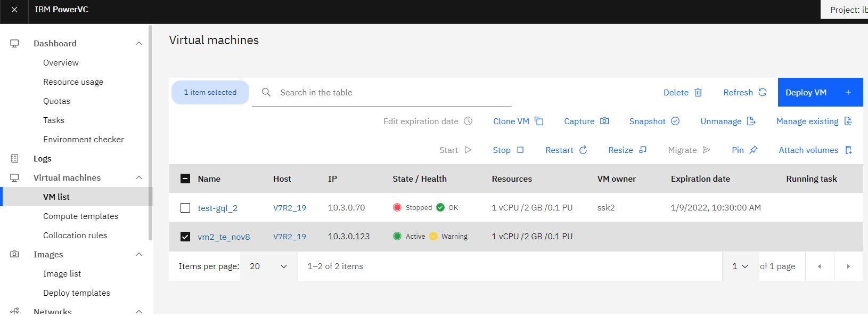Open the page number dropdown

point(740,266)
